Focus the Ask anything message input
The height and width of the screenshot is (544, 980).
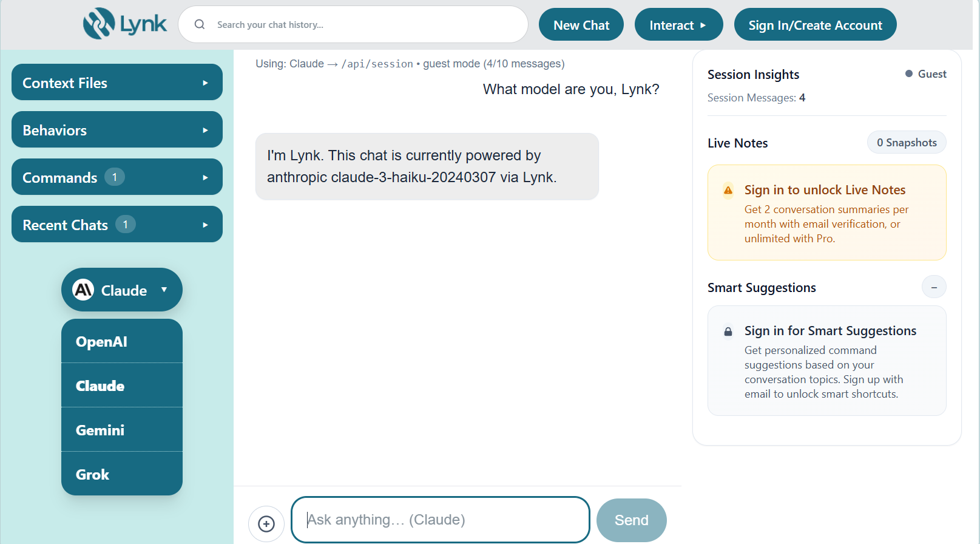(441, 520)
